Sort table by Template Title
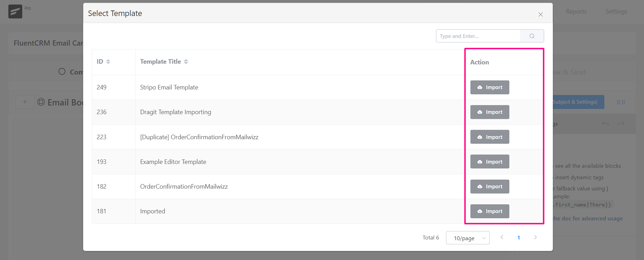The height and width of the screenshot is (260, 644). point(186,62)
